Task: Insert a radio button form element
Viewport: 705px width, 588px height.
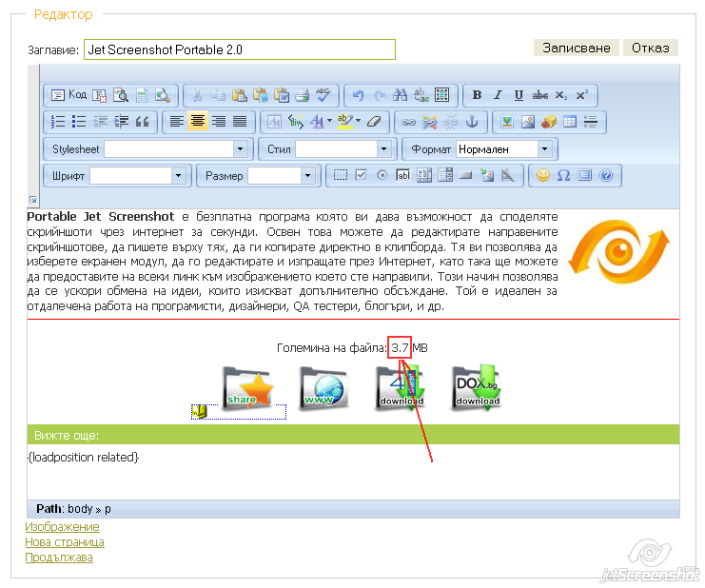Action: (382, 175)
